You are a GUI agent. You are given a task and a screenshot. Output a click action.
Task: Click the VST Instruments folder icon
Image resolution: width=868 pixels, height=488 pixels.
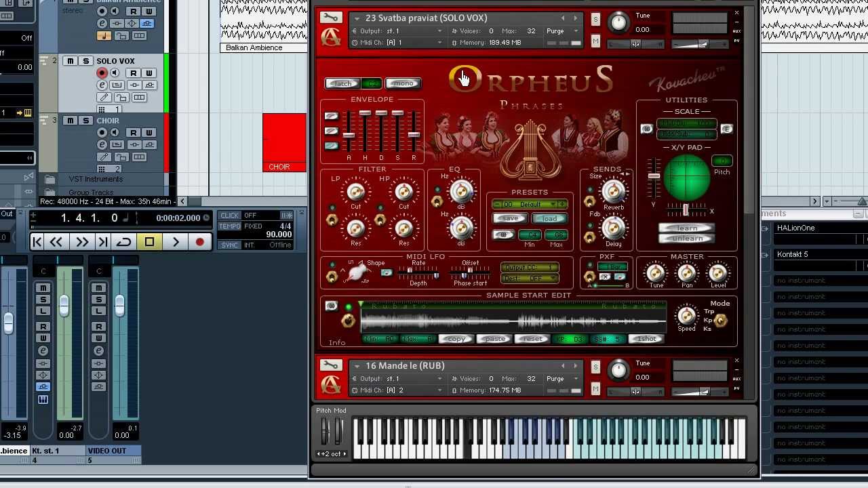pos(50,180)
